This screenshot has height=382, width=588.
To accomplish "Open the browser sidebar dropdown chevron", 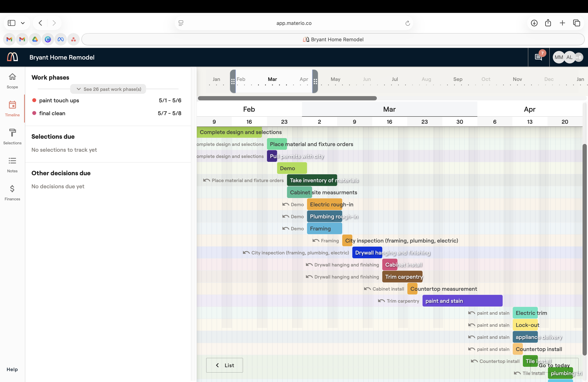I will pyautogui.click(x=23, y=23).
